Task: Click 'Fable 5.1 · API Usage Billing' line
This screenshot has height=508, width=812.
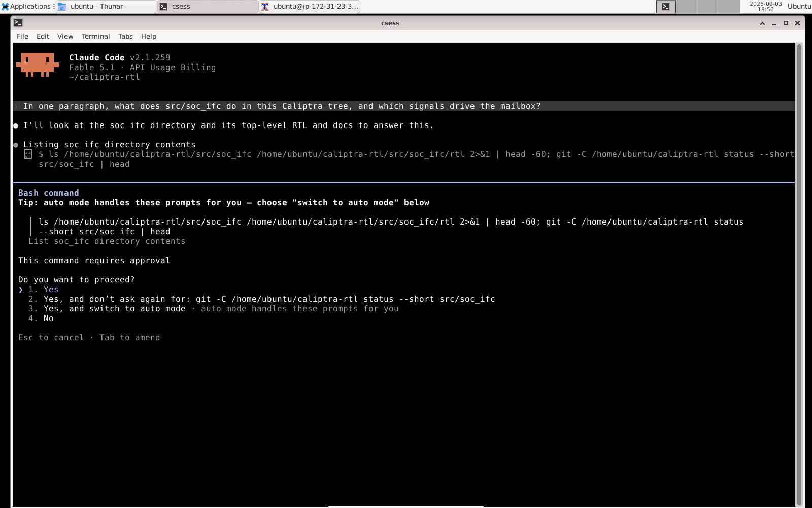Action: point(142,68)
